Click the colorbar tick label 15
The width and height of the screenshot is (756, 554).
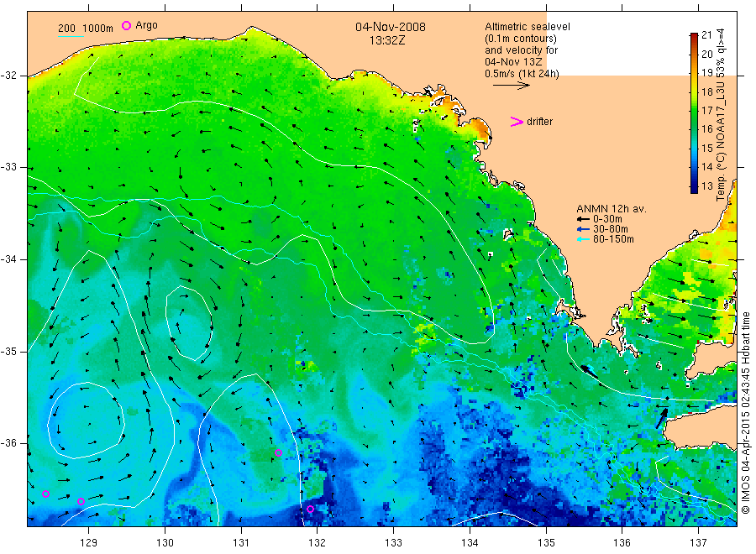[707, 148]
